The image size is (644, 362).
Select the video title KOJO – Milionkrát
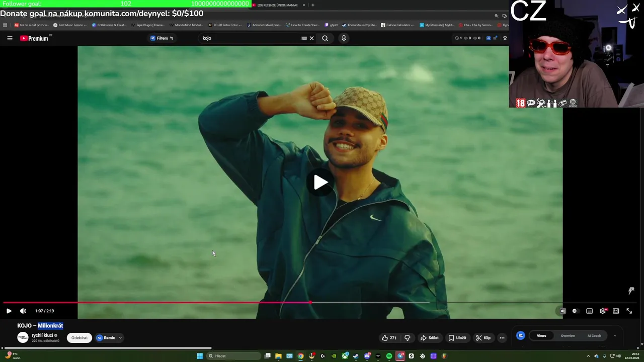click(x=40, y=326)
